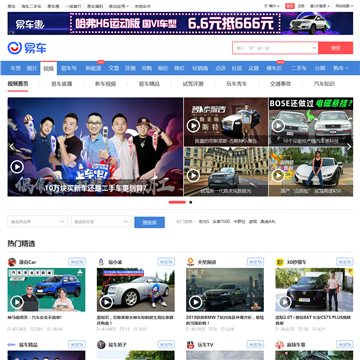This screenshot has height=360, width=360.
Task: Follow the BMW video's channel with 关注TA
Action: pyautogui.click(x=255, y=262)
